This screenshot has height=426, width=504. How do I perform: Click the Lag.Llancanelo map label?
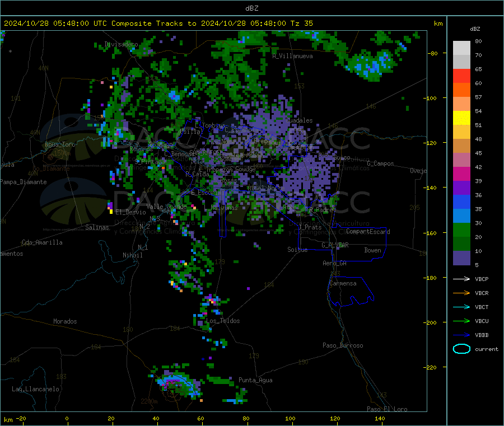click(35, 389)
